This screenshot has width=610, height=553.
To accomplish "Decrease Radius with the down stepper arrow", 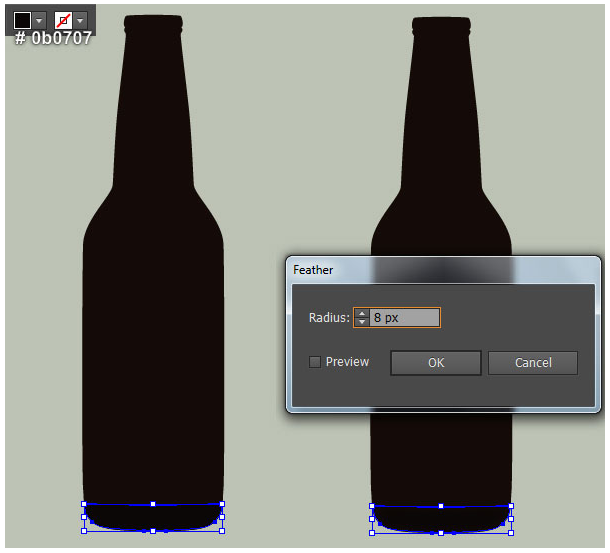I will coord(362,322).
